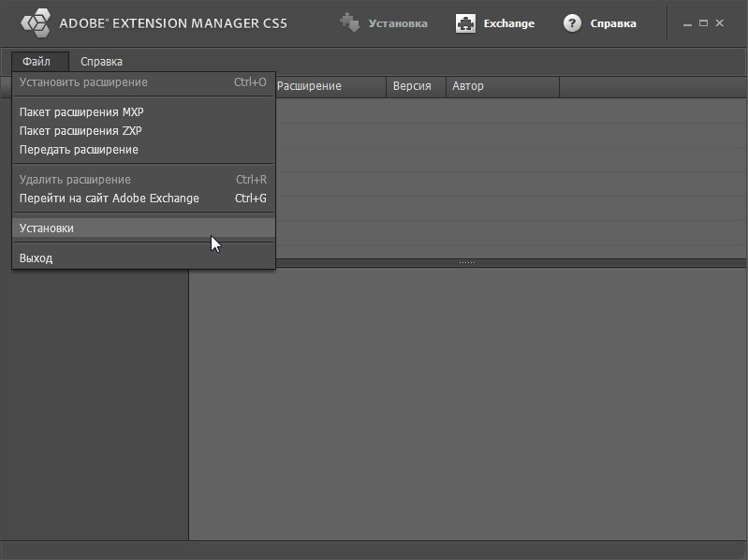Sort by the Версия column header
The image size is (748, 560).
[x=416, y=86]
